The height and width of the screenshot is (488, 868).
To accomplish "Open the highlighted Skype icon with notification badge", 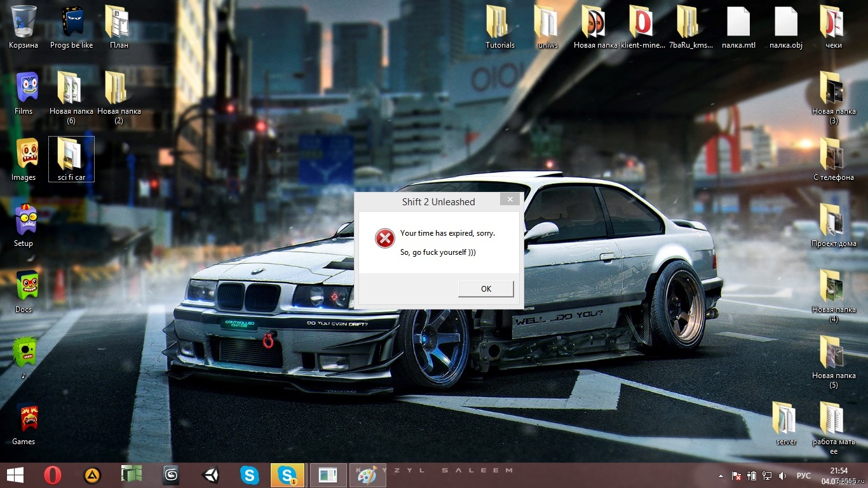I will coord(289,475).
